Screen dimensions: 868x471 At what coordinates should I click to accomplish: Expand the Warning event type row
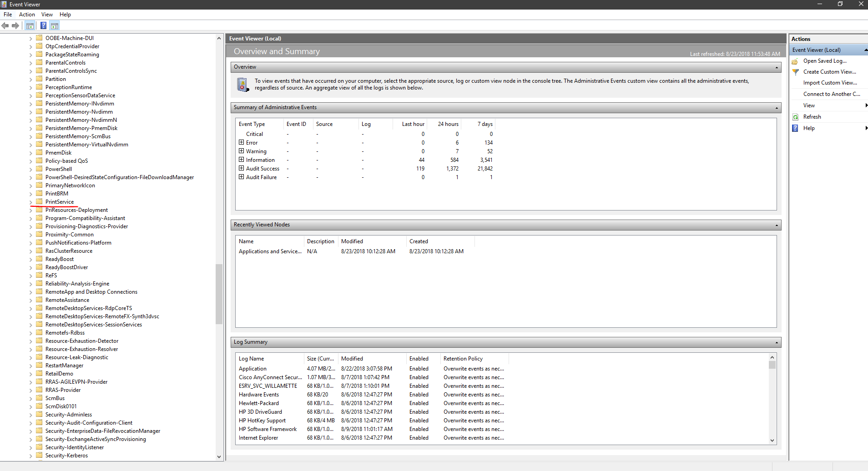[x=241, y=151]
